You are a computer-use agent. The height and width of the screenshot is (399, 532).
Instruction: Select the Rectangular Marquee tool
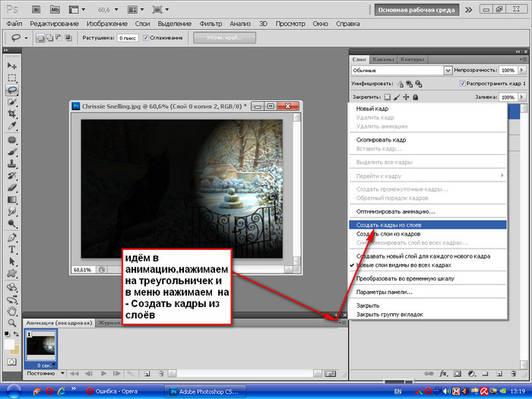[x=12, y=78]
